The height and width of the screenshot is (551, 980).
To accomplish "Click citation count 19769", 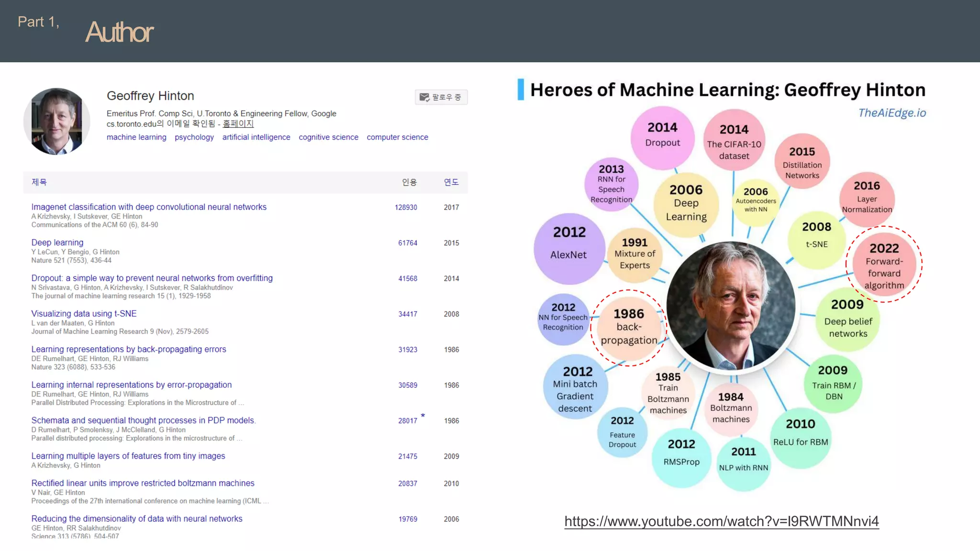I will [408, 519].
